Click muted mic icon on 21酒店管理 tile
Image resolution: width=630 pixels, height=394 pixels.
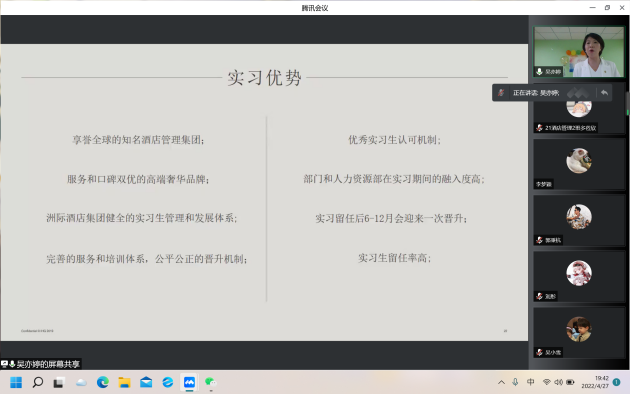click(539, 128)
